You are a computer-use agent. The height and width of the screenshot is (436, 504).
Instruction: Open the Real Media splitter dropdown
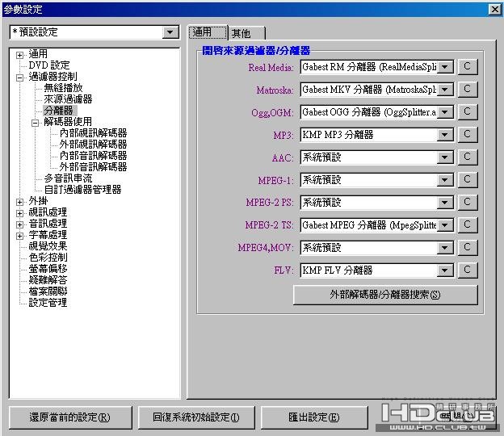(x=445, y=67)
